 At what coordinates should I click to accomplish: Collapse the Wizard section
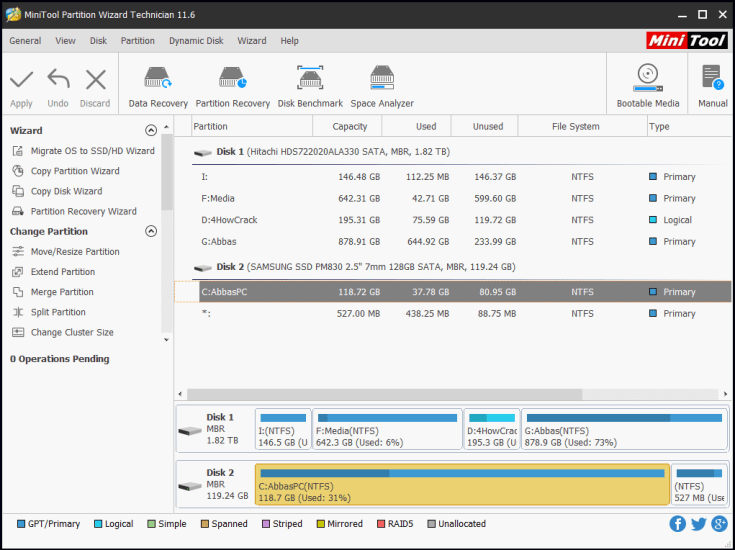coord(151,130)
